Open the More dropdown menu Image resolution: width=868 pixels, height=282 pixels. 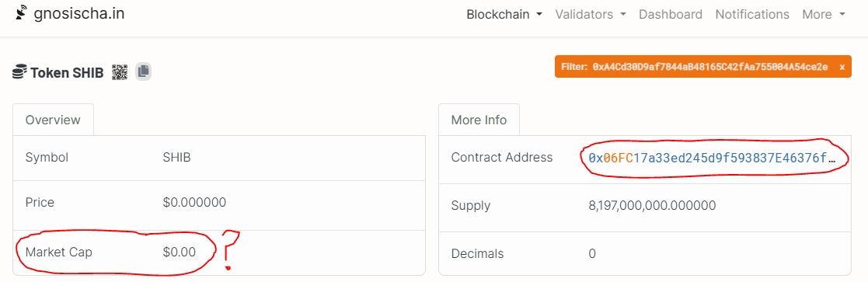click(824, 15)
